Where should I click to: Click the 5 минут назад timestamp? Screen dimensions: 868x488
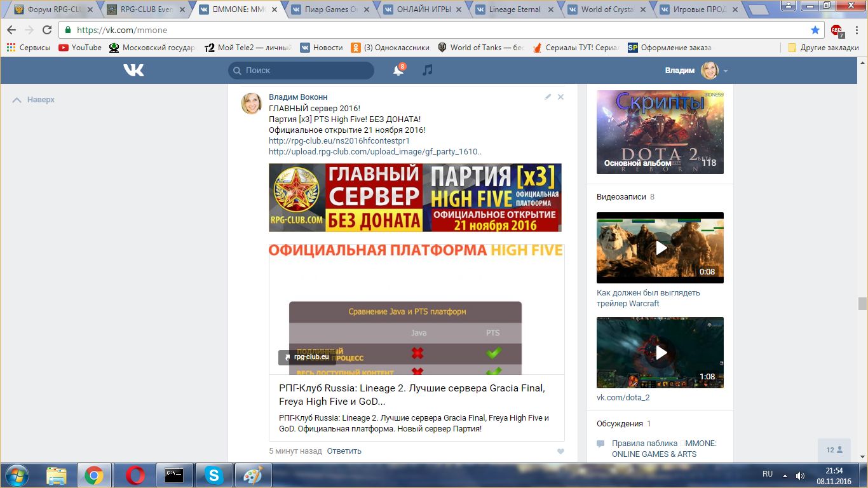click(x=295, y=451)
